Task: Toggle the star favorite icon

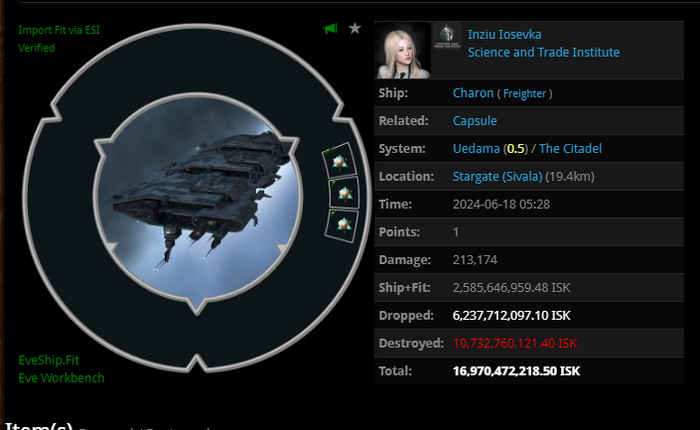Action: [x=355, y=28]
